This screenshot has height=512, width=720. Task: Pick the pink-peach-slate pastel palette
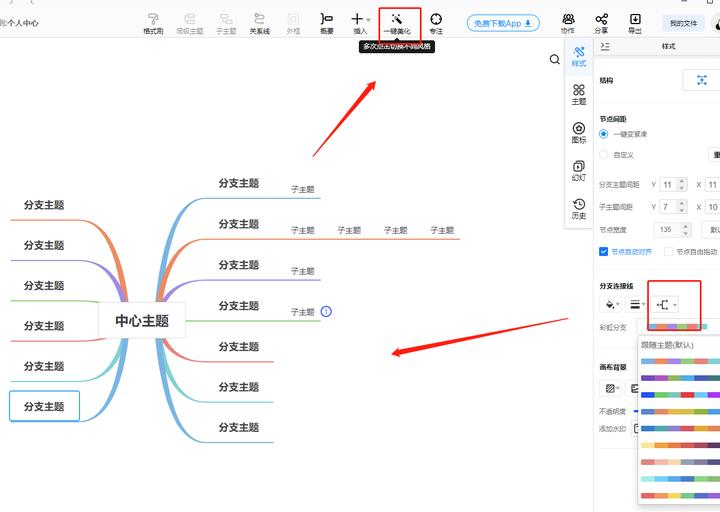pyautogui.click(x=680, y=462)
